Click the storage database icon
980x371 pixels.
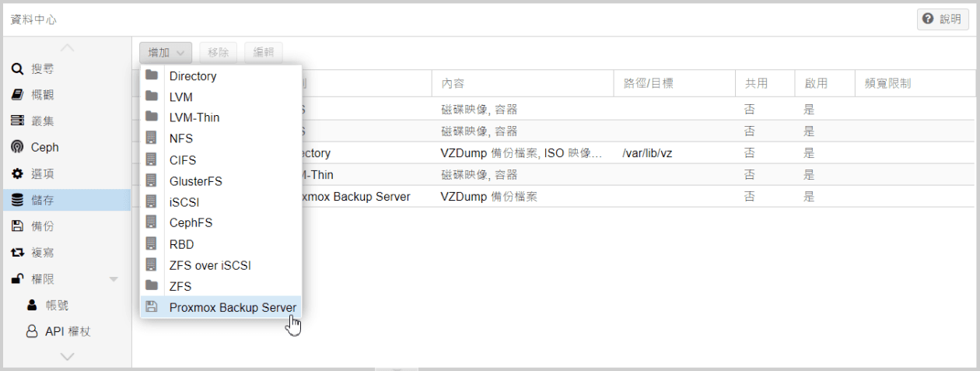(x=16, y=201)
